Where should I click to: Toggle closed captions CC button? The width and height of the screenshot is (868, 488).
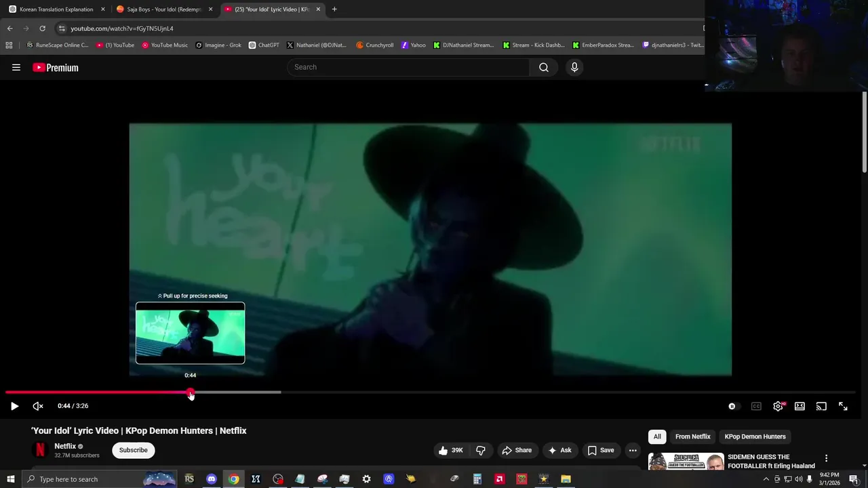point(756,406)
